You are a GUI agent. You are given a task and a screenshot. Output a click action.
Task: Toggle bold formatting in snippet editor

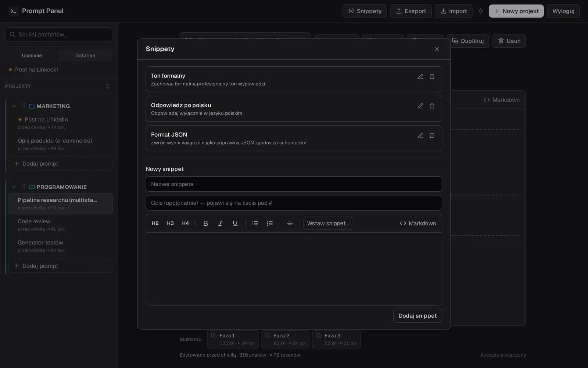[x=205, y=223]
